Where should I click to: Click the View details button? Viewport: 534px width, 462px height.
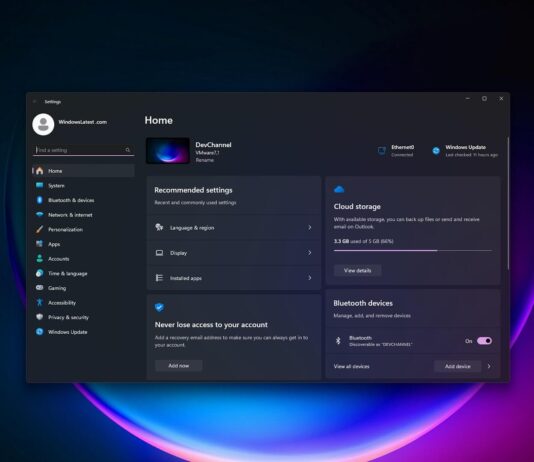(x=358, y=270)
